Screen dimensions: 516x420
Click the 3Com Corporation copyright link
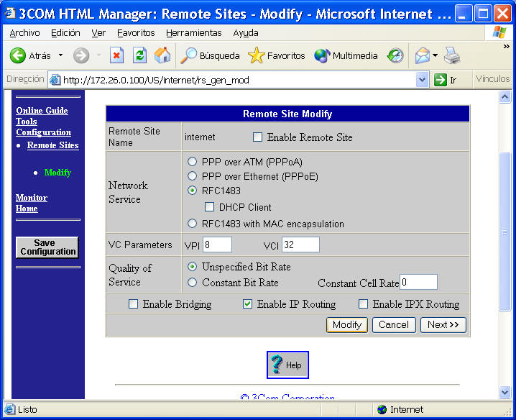click(x=287, y=396)
